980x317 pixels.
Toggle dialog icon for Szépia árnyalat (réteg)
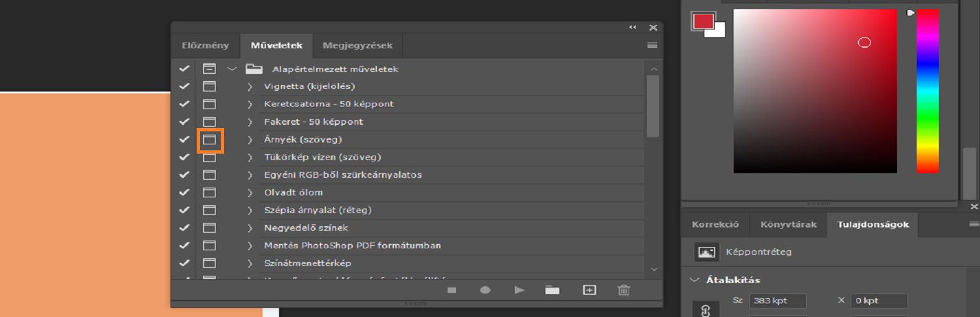click(x=209, y=210)
